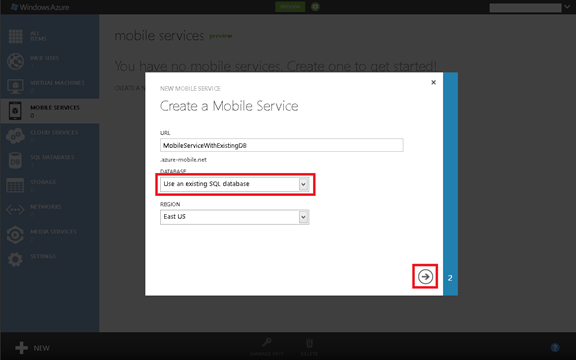Viewport: 576px width, 360px height.
Task: Click the next arrow button in the dialog
Action: tap(425, 276)
